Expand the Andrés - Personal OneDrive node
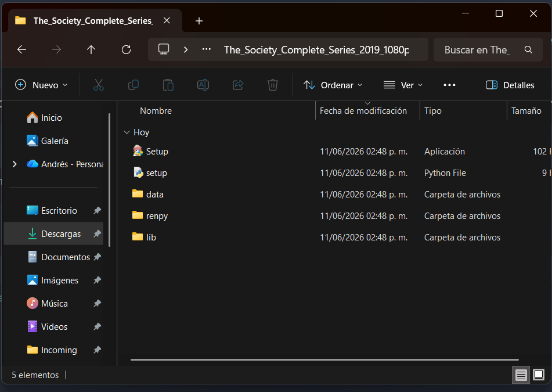This screenshot has width=552, height=392. (15, 164)
